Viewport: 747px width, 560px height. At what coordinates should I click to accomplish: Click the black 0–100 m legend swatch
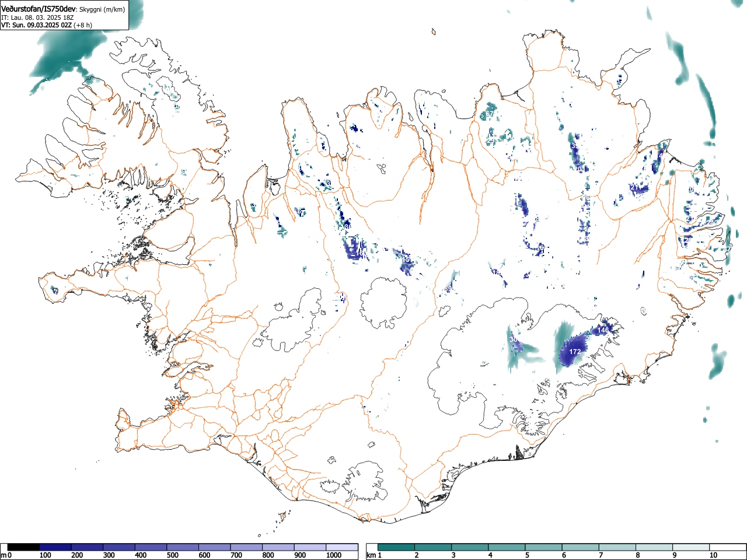tap(23, 547)
